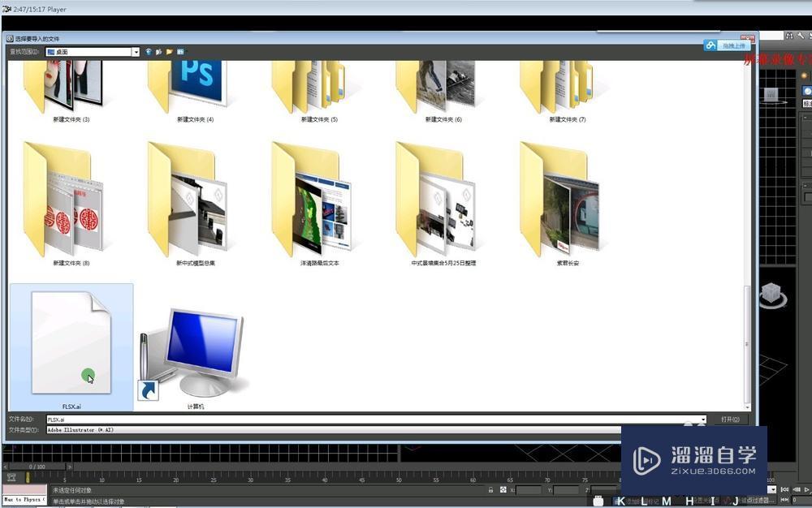Select folder 新建文件夹 (8)
Image resolution: width=812 pixels, height=508 pixels.
tap(71, 204)
